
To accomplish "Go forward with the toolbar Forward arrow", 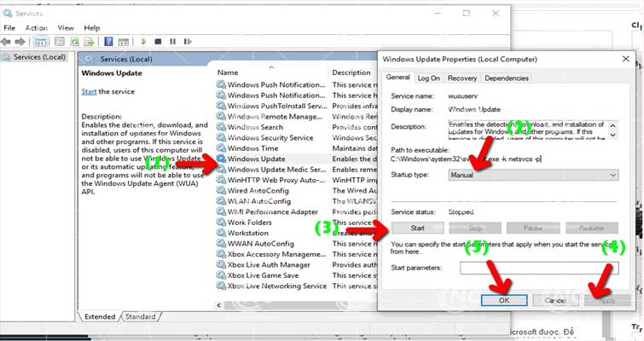I will [x=20, y=42].
